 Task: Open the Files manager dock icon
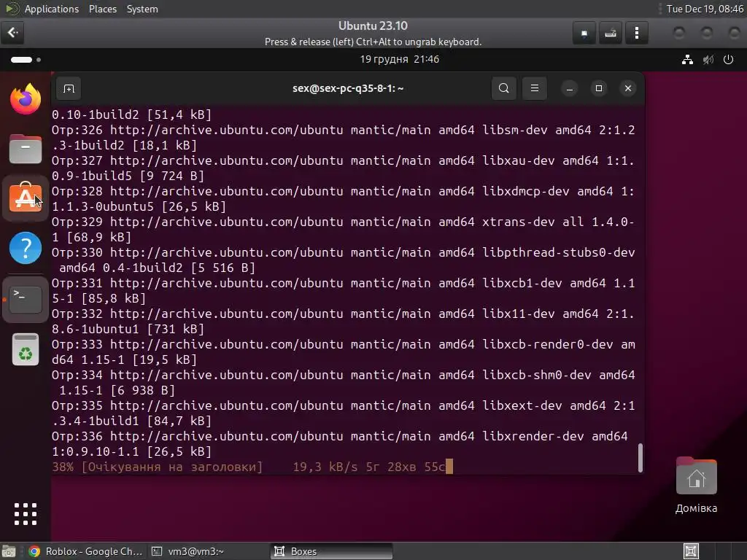click(26, 149)
